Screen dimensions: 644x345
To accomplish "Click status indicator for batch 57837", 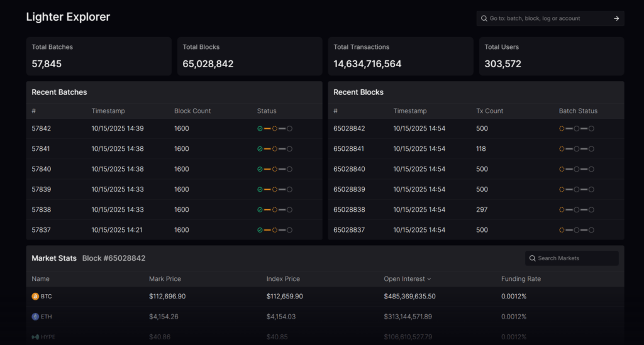I will pos(275,230).
